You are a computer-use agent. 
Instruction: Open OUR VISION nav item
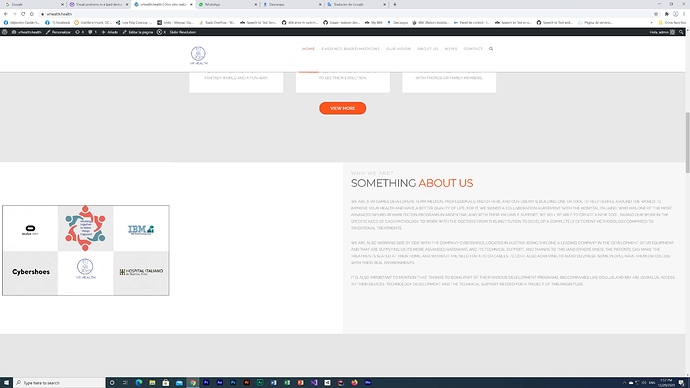tap(398, 49)
